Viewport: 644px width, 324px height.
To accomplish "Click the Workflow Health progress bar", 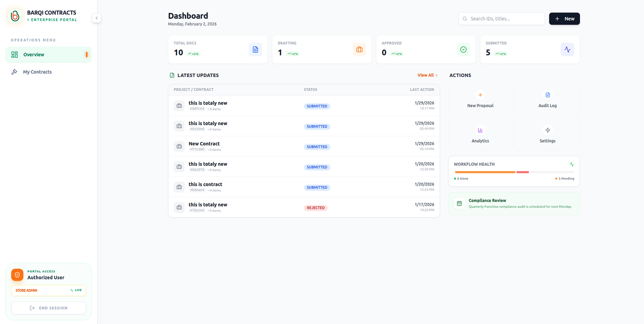I will 514,172.
